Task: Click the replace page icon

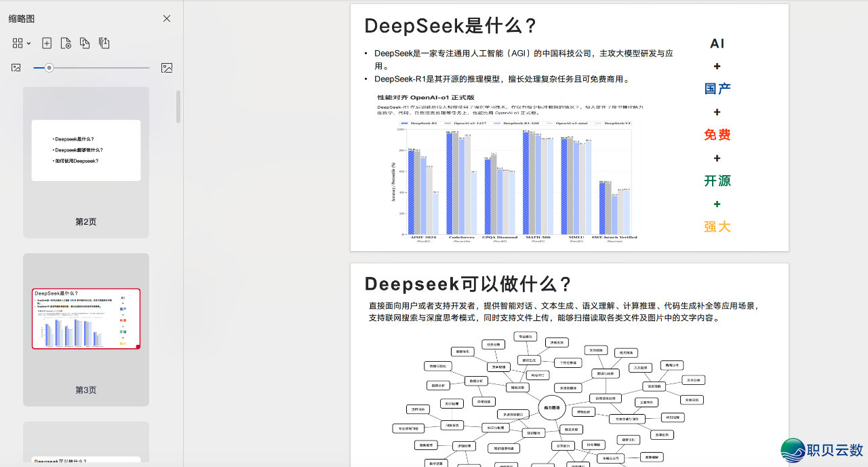Action: click(85, 43)
